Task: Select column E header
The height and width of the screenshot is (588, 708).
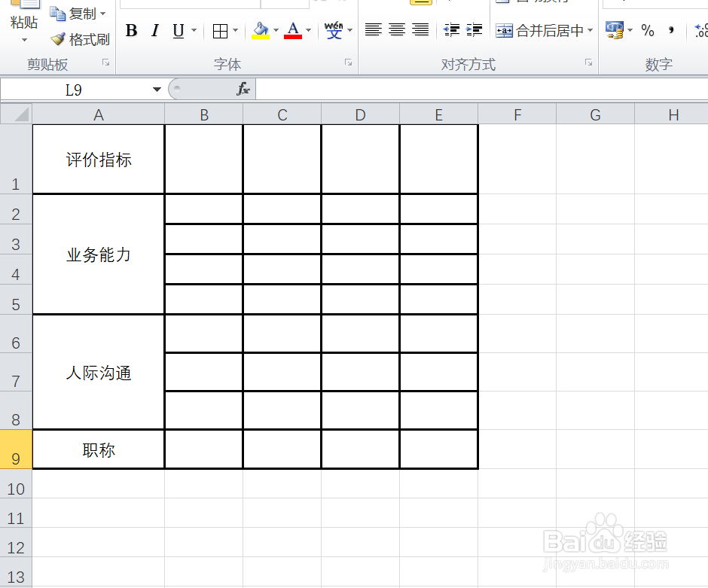Action: click(439, 114)
